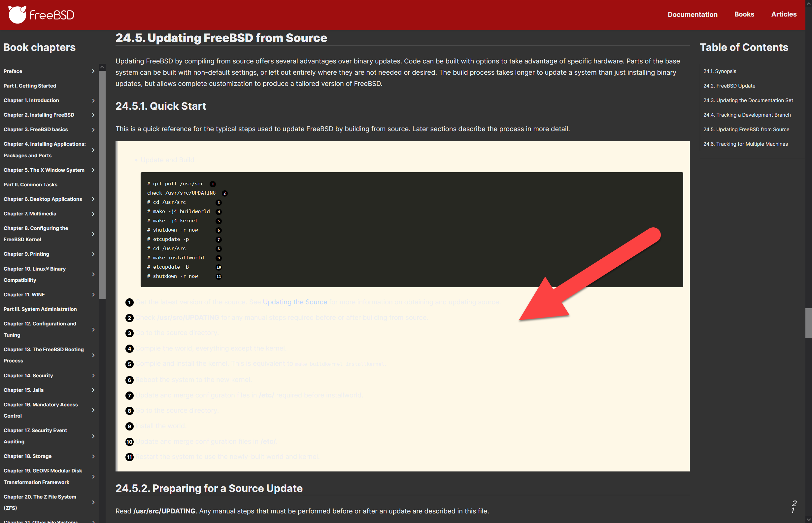This screenshot has width=812, height=523.
Task: Click numbered bullet 7 in explanation list
Action: coord(129,396)
